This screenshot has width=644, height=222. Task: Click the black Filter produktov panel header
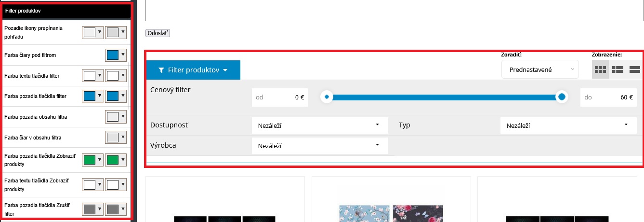pyautogui.click(x=66, y=11)
